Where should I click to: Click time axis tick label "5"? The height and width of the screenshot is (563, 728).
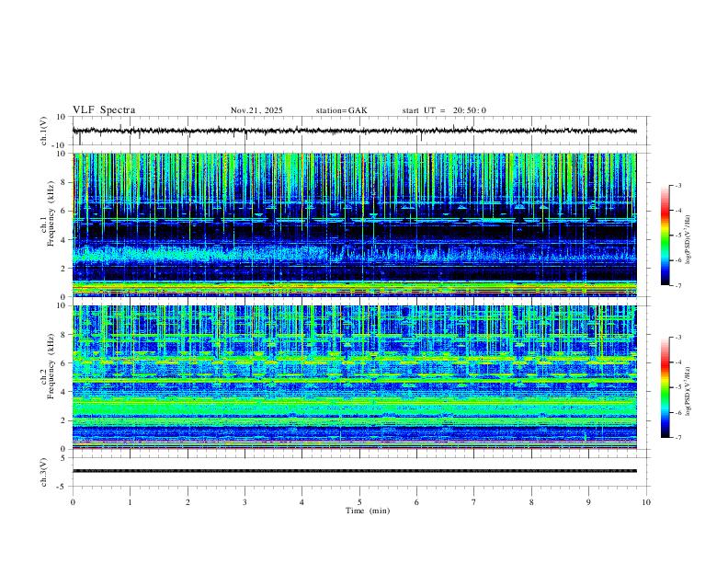(x=359, y=502)
